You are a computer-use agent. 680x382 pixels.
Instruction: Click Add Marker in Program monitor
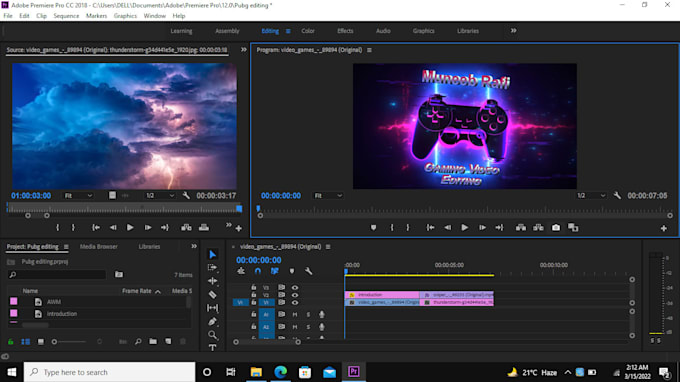pos(373,228)
